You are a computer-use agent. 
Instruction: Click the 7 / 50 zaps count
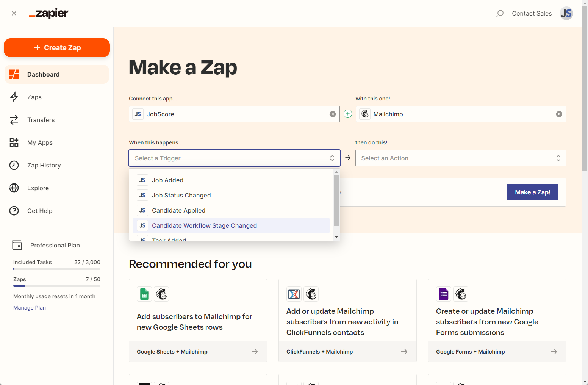tap(93, 279)
